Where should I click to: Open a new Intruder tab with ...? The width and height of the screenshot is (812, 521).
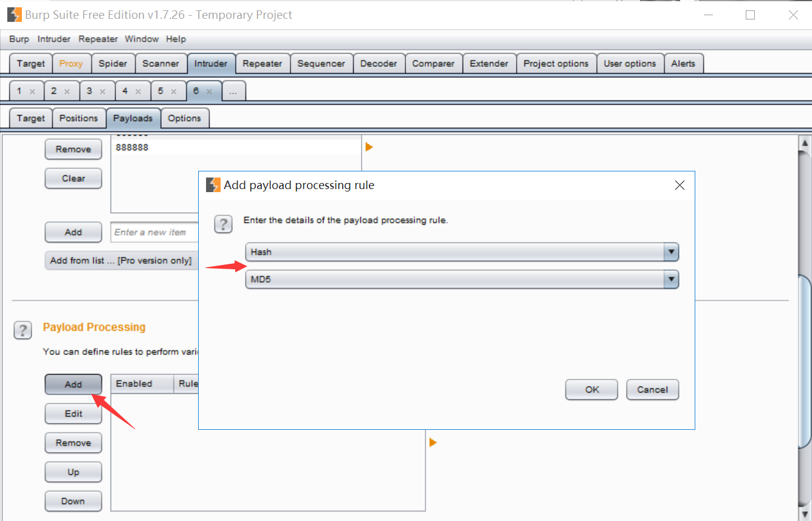tap(233, 91)
